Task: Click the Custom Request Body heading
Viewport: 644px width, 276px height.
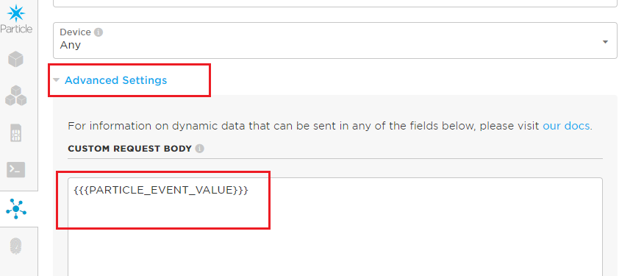Action: [130, 149]
